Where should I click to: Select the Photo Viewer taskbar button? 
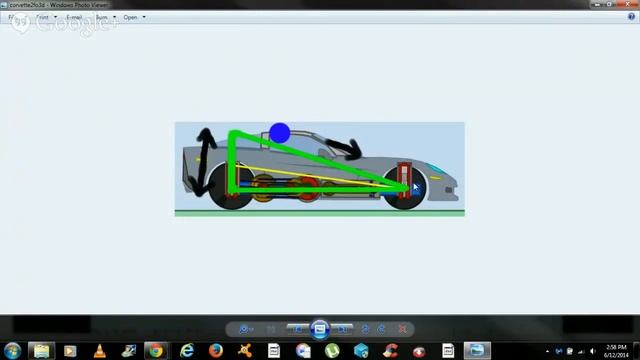(477, 351)
